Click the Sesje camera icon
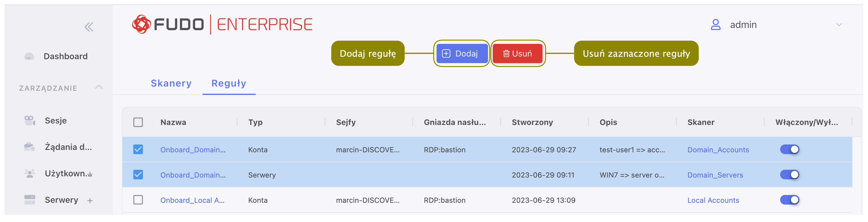868x222 pixels. tap(30, 120)
